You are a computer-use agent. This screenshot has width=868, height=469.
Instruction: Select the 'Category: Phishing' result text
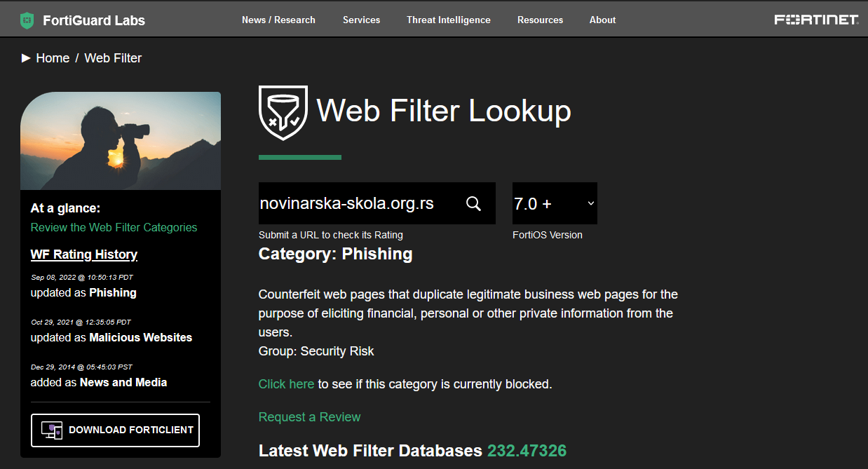pyautogui.click(x=336, y=254)
